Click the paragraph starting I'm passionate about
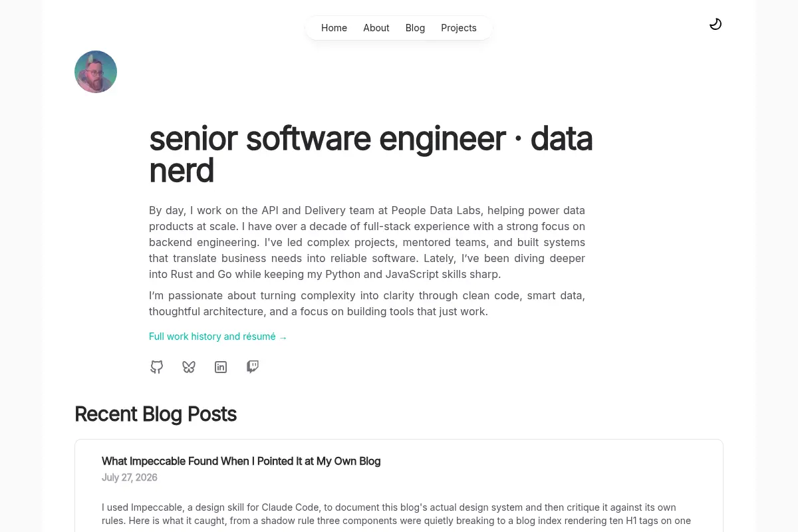Image resolution: width=798 pixels, height=532 pixels. coord(367,303)
